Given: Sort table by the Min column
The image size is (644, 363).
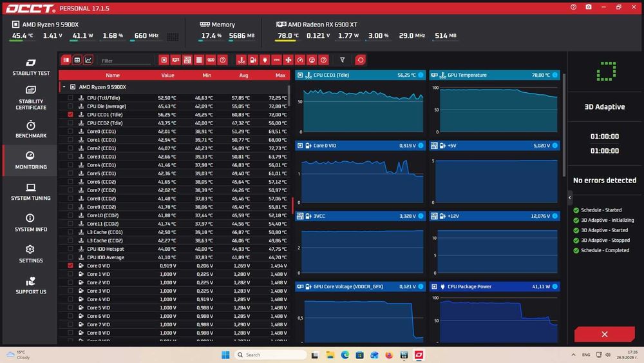Looking at the screenshot, I should coord(207,75).
